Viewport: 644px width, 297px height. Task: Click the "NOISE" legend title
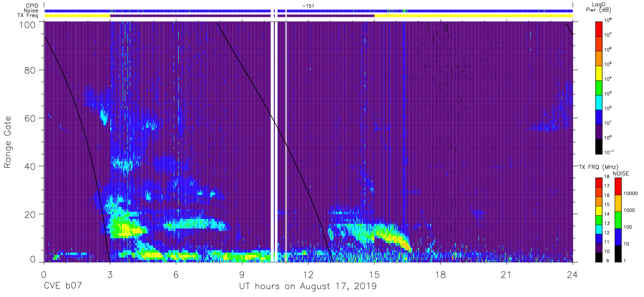point(621,173)
